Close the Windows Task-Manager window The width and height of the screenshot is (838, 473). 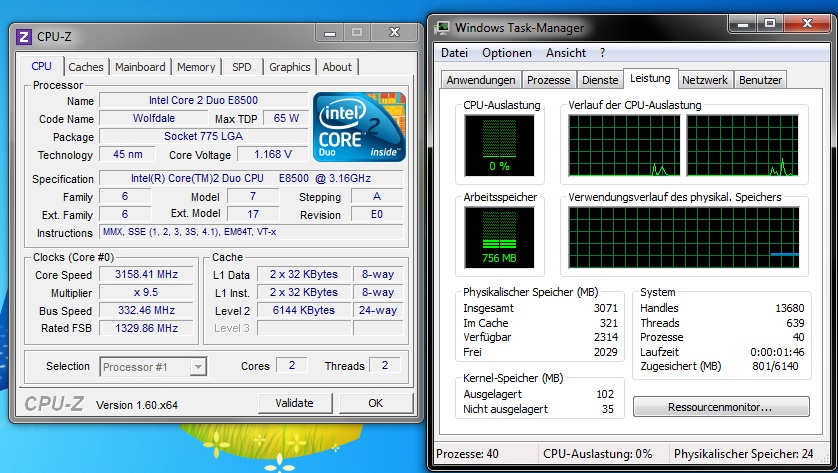click(808, 24)
